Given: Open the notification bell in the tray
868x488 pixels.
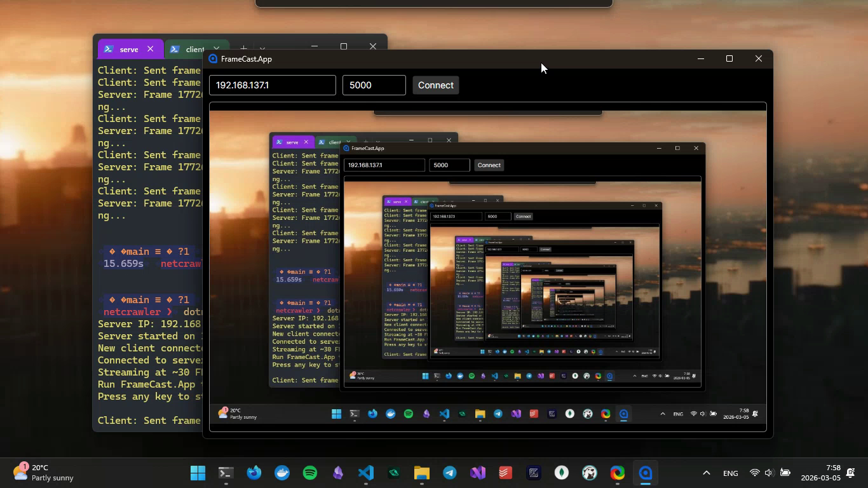Looking at the screenshot, I should pos(850,473).
